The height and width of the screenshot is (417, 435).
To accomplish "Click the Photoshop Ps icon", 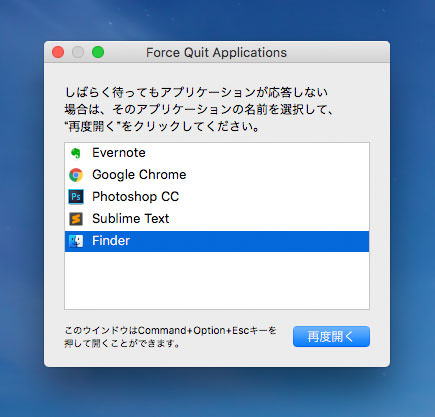I will point(76,197).
